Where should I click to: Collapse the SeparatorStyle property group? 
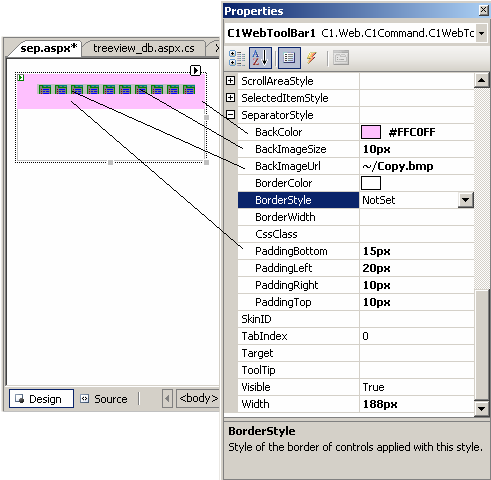(x=230, y=115)
